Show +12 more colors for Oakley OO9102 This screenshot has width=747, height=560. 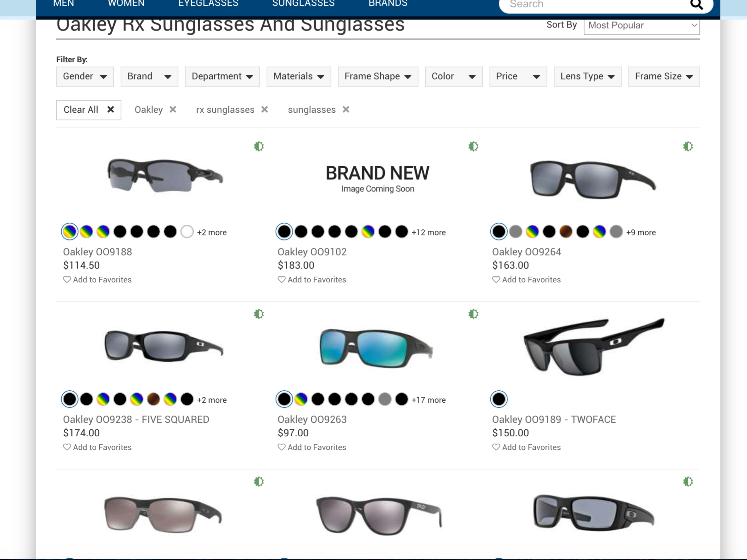429,232
